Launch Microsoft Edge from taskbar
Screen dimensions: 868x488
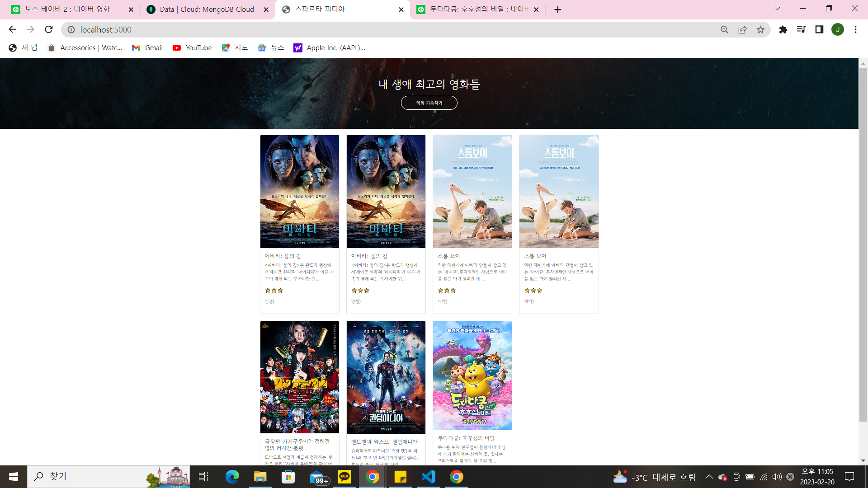pyautogui.click(x=232, y=477)
